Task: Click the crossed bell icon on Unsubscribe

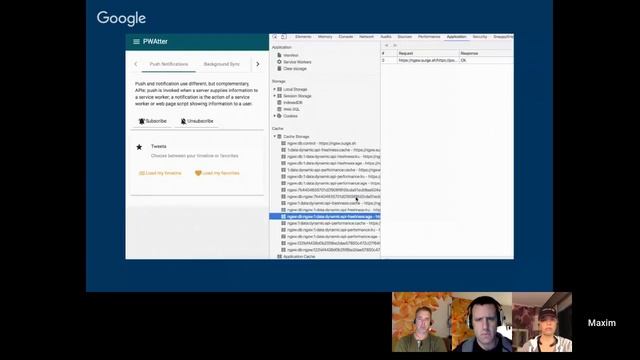Action: pyautogui.click(x=183, y=121)
